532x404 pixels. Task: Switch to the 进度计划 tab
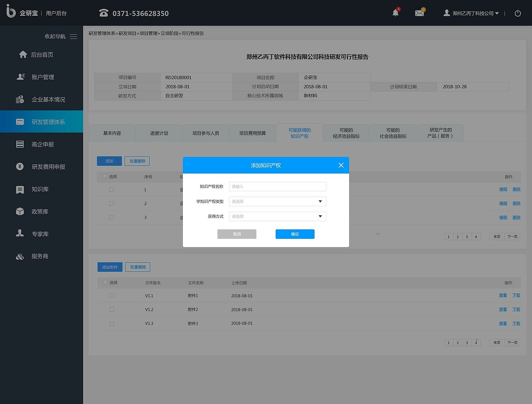(x=159, y=133)
